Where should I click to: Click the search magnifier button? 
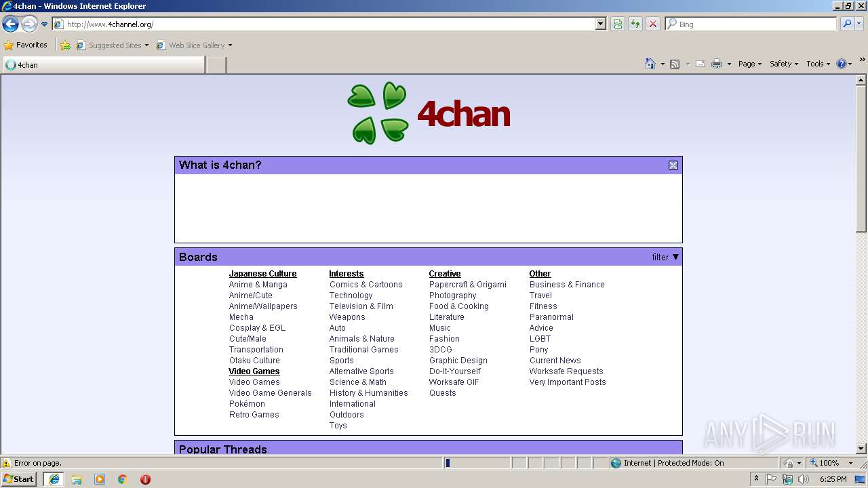(846, 24)
